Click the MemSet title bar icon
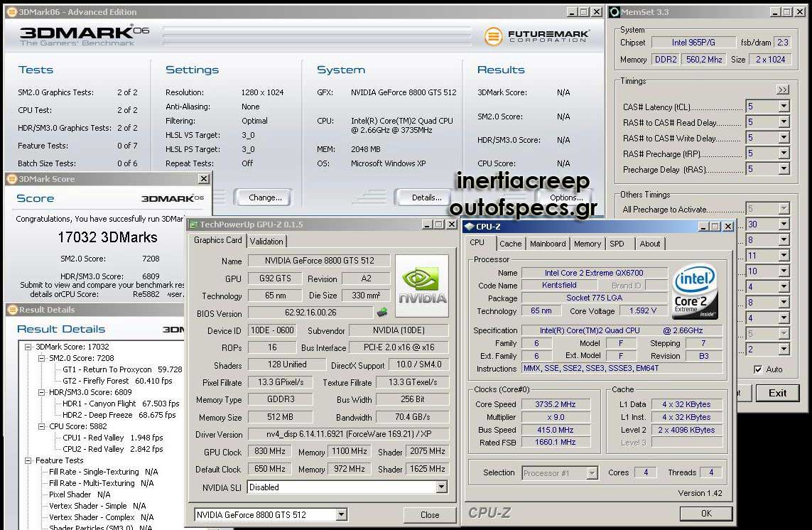 [x=615, y=12]
